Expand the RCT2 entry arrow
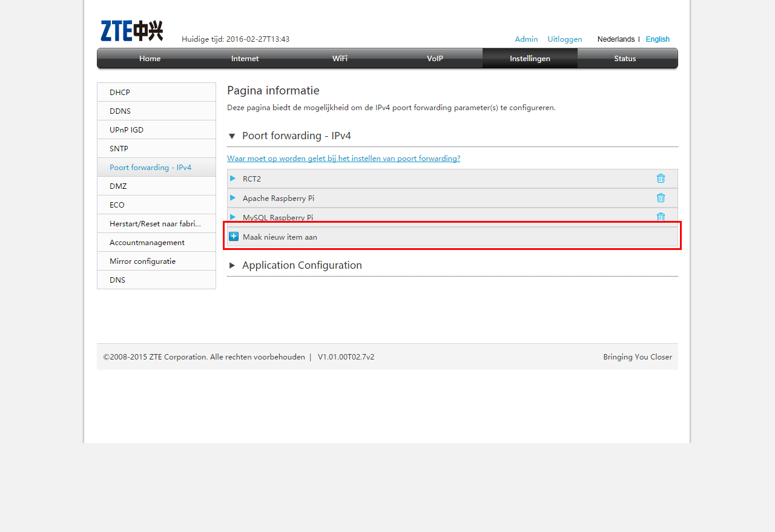The height and width of the screenshot is (532, 775). pos(232,179)
